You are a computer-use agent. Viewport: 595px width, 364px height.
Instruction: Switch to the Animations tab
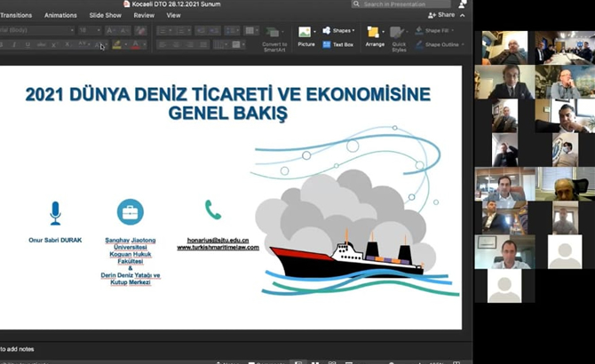coord(60,15)
